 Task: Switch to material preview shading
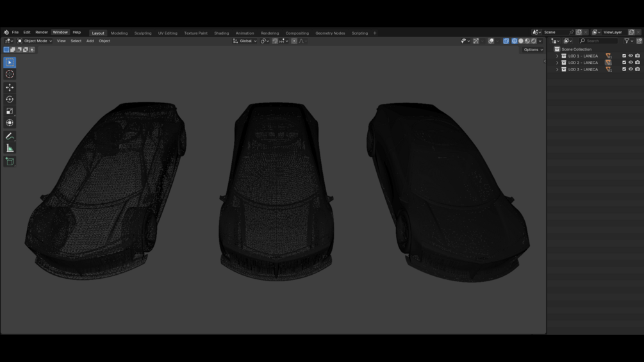[x=527, y=41]
